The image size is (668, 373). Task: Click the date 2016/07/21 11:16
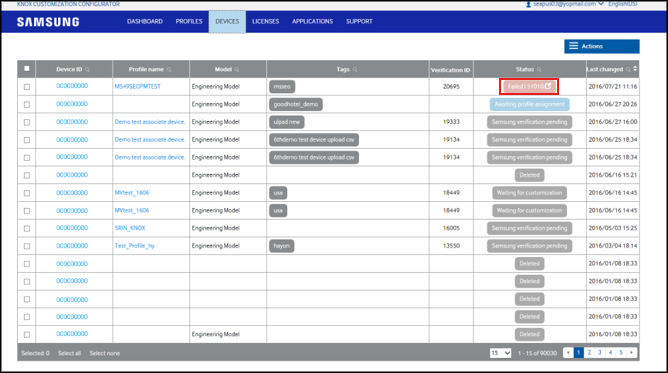(613, 86)
